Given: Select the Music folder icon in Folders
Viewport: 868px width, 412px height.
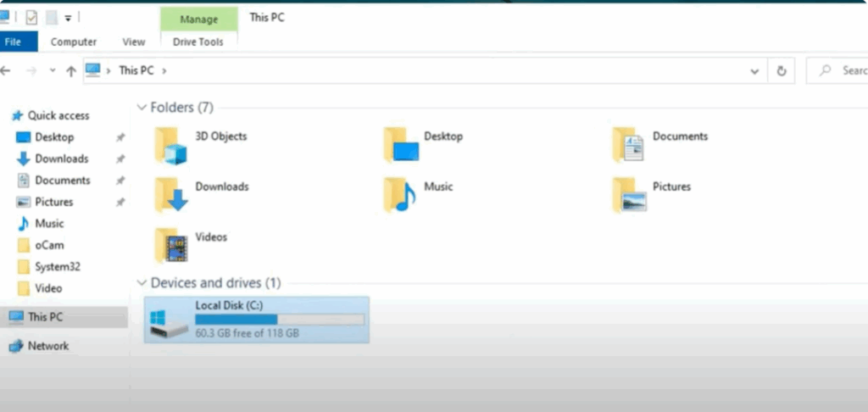Looking at the screenshot, I should pyautogui.click(x=399, y=195).
